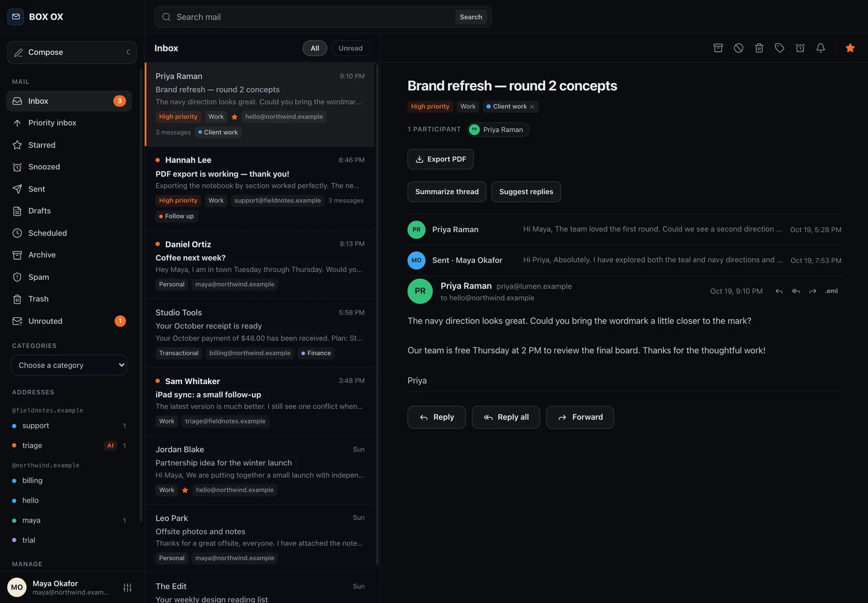Show all mail with the All filter
Screen dimensions: 868x603
click(315, 48)
